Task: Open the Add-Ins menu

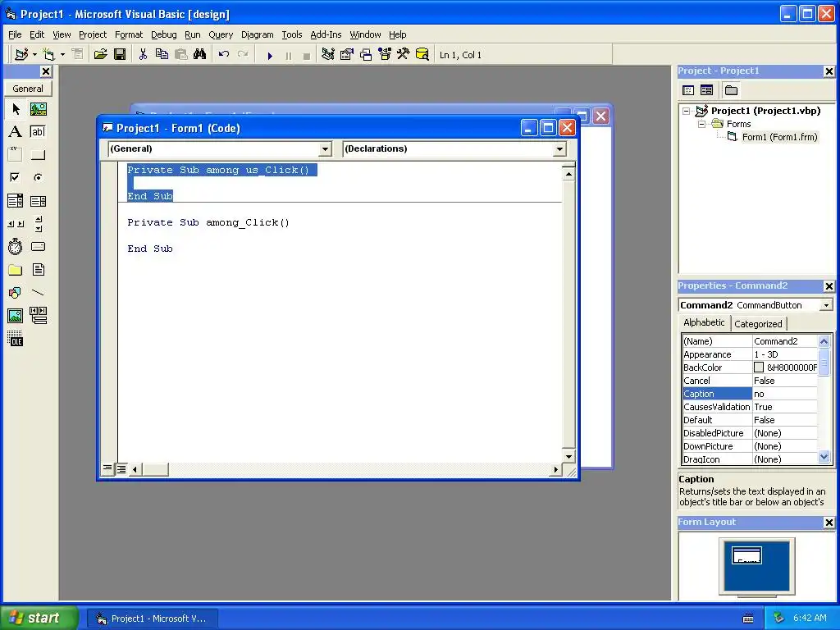Action: click(326, 34)
